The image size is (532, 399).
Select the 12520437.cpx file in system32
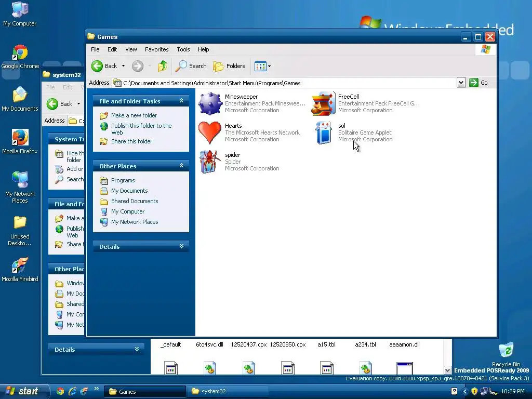pos(249,344)
